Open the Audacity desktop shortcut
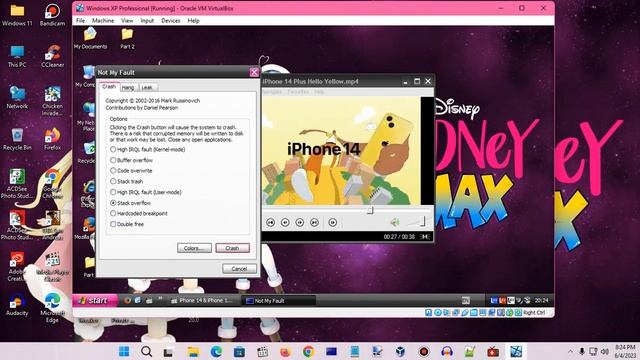640x360 pixels. click(x=17, y=305)
